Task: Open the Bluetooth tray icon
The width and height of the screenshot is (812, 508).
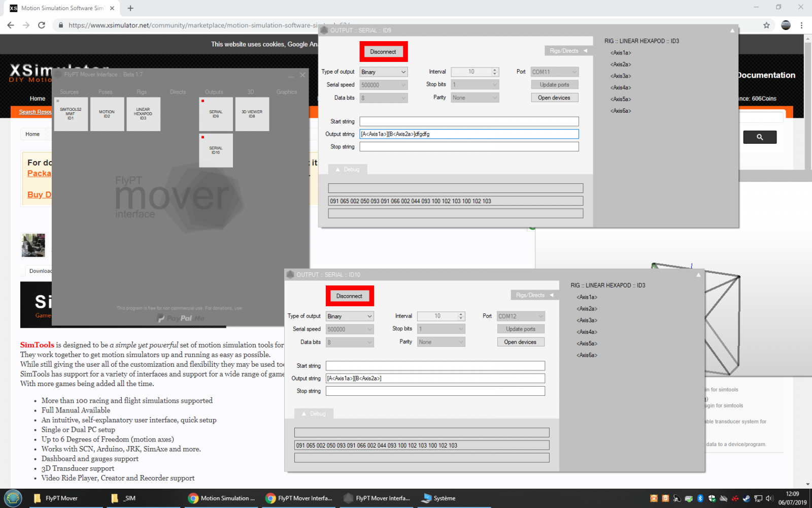Action: [700, 498]
